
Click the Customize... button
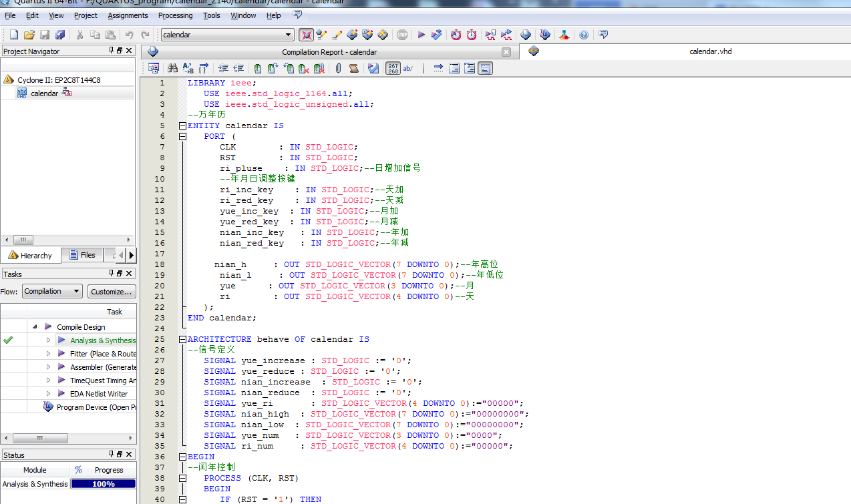pyautogui.click(x=112, y=292)
